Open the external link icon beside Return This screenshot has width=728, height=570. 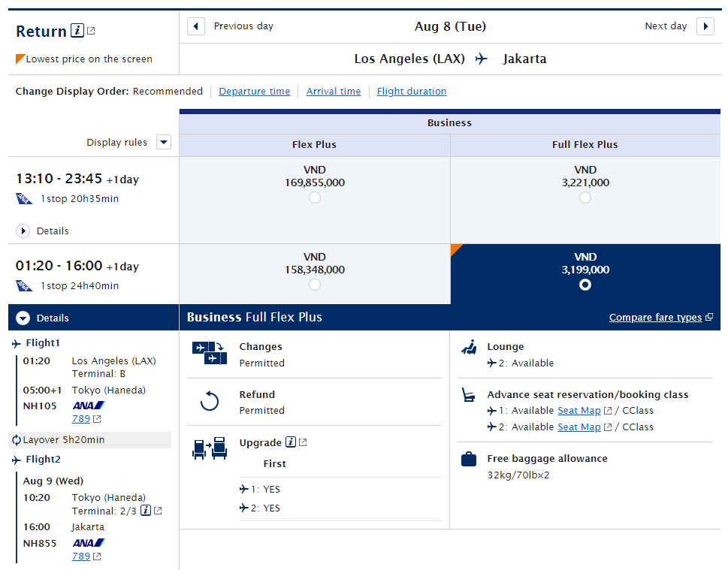pyautogui.click(x=92, y=31)
